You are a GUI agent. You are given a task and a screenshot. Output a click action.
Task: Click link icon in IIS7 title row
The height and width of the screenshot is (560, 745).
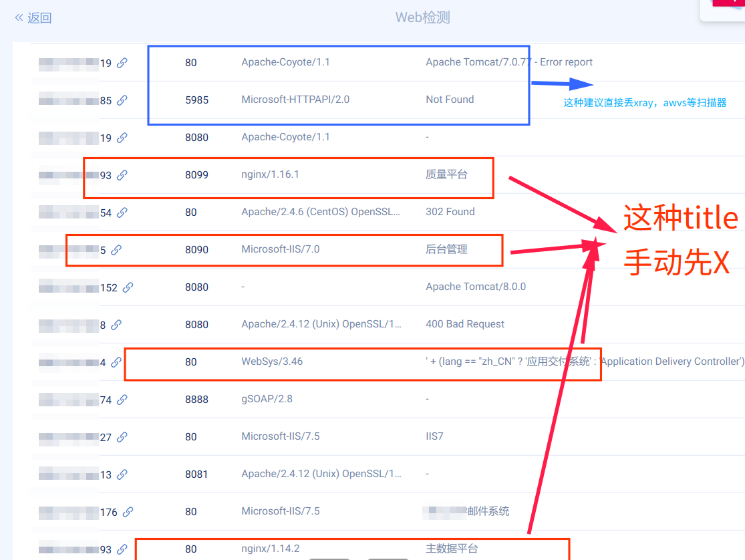click(122, 437)
